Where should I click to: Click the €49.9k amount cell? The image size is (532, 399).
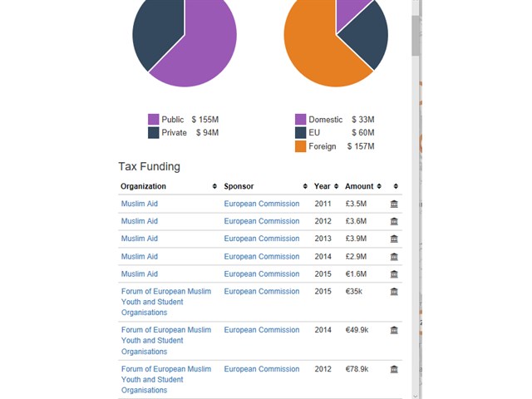click(357, 330)
